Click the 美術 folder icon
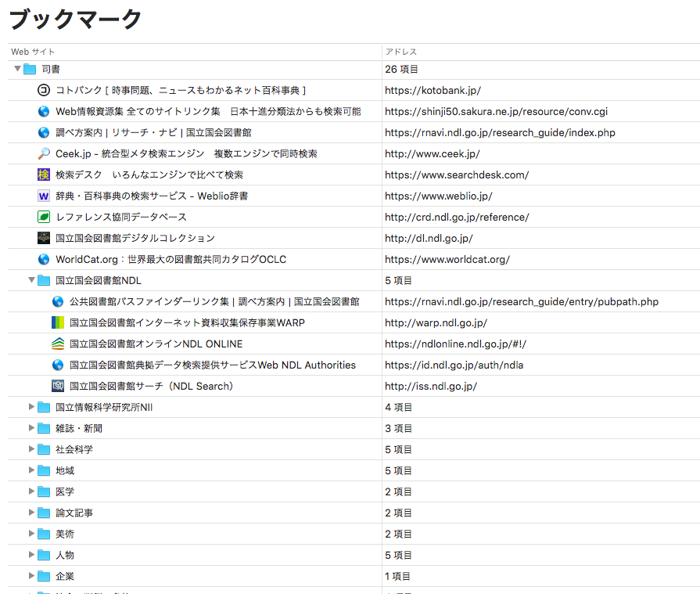 [44, 534]
